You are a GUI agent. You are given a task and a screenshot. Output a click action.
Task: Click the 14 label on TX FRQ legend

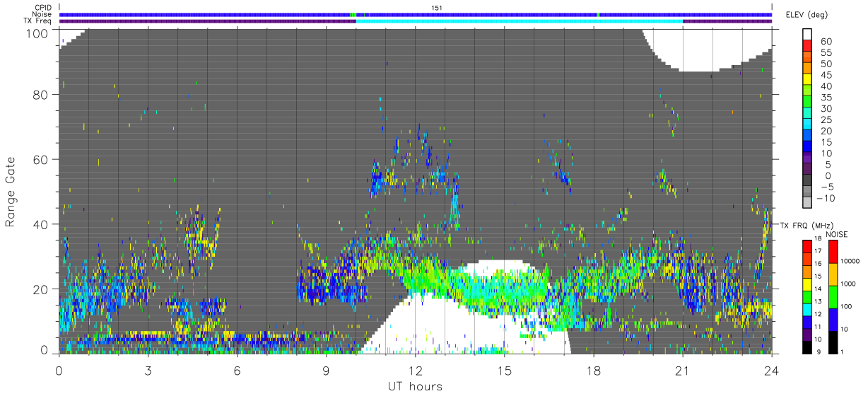(x=817, y=289)
